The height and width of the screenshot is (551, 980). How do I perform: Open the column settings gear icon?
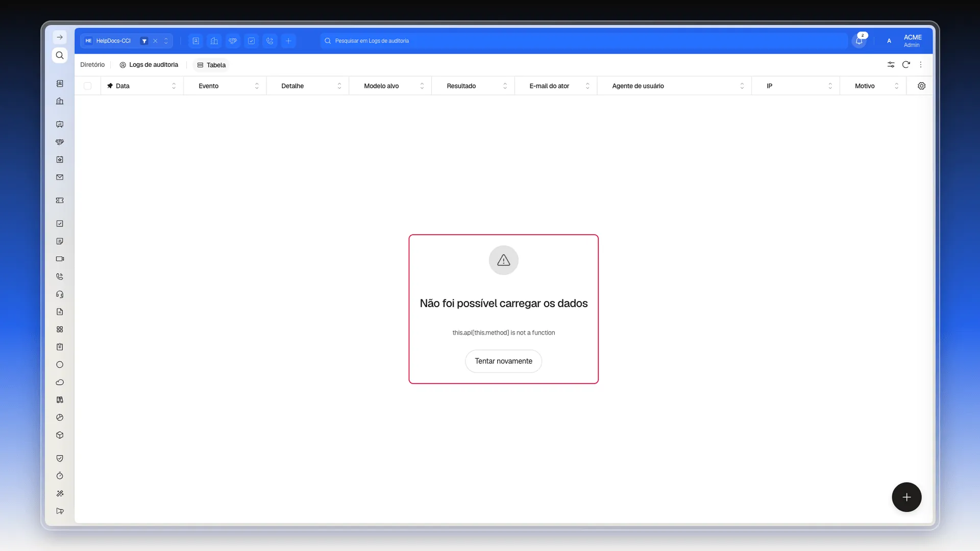pyautogui.click(x=921, y=86)
